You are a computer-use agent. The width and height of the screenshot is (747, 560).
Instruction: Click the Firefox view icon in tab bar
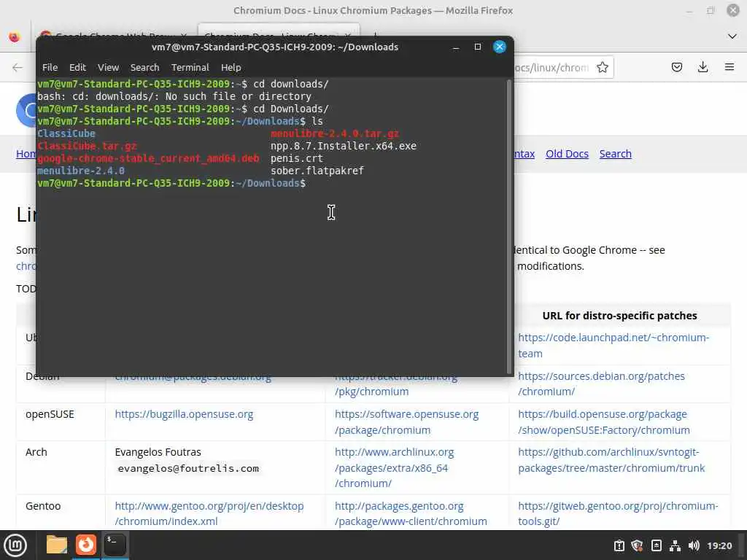coord(15,36)
